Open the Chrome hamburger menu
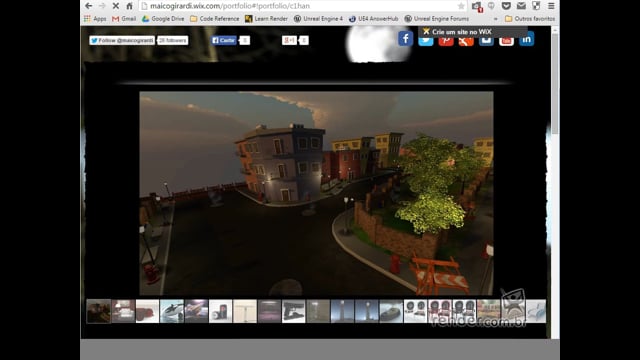The width and height of the screenshot is (640, 360). (x=551, y=6)
